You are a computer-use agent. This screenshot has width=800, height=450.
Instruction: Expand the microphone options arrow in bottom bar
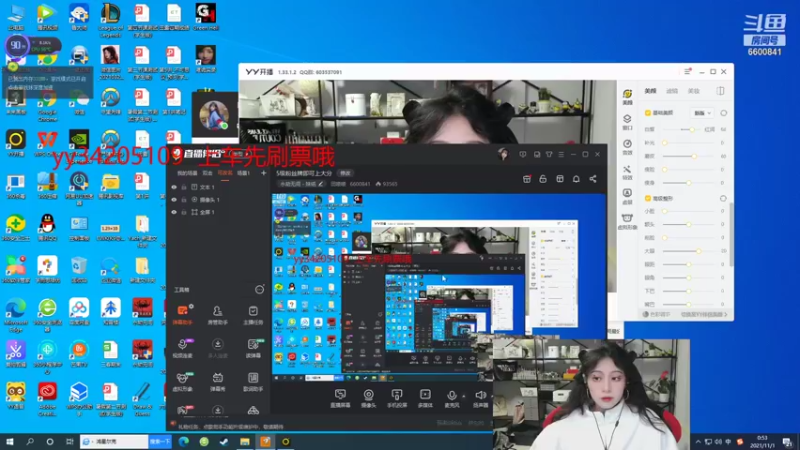tap(463, 395)
